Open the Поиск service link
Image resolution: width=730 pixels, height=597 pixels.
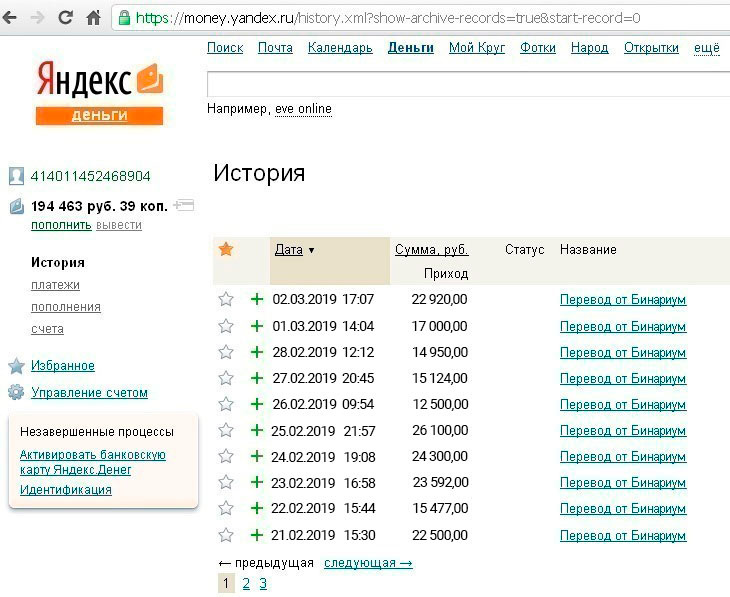coord(225,48)
